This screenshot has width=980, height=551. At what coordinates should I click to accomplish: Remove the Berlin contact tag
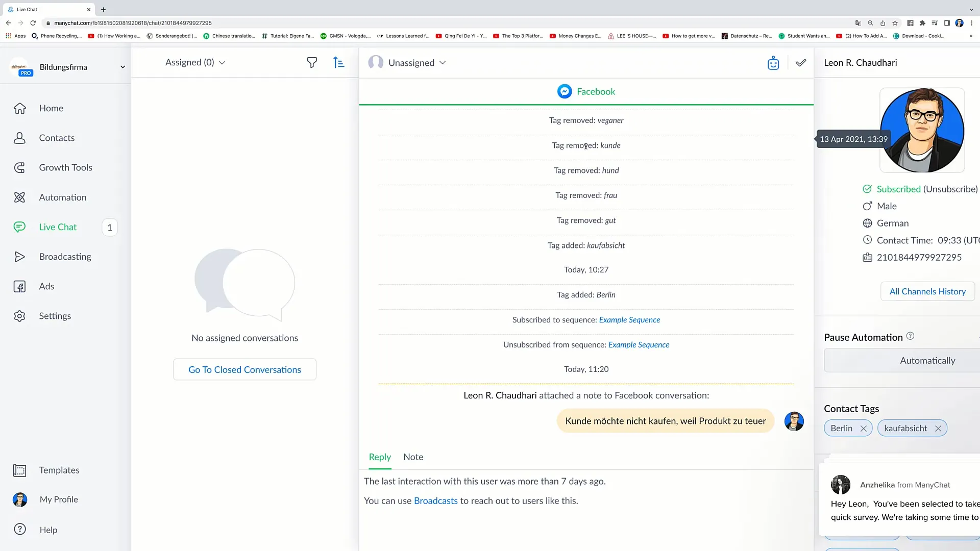click(x=864, y=428)
